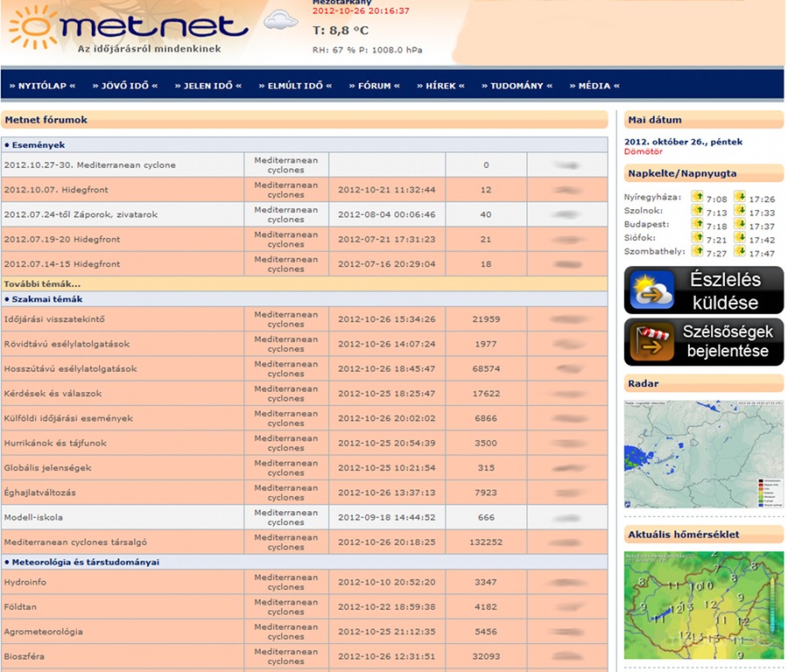Open the Fórum navigation menu
The width and height of the screenshot is (788, 672).
point(374,86)
